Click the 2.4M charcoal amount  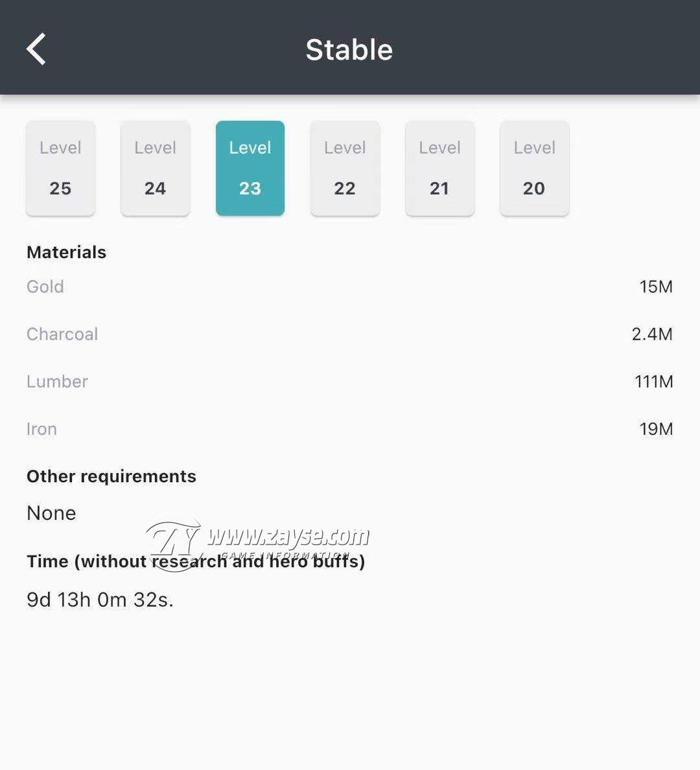pos(652,334)
